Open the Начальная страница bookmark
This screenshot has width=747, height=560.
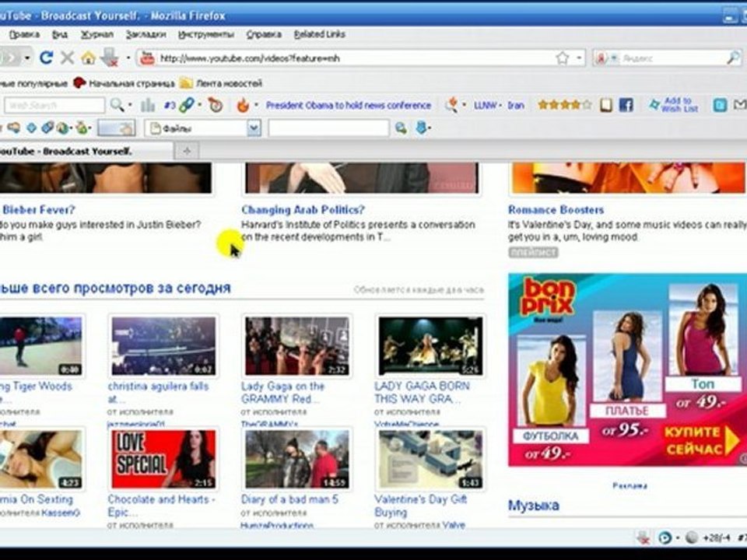[124, 83]
